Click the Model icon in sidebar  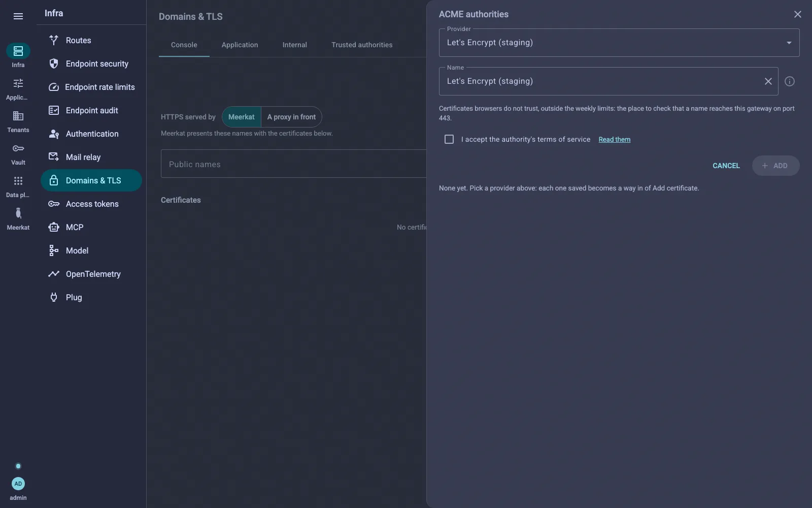point(54,250)
